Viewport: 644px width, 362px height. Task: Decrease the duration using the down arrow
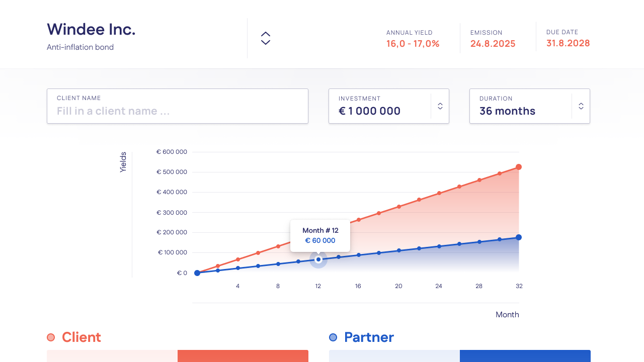tap(581, 109)
